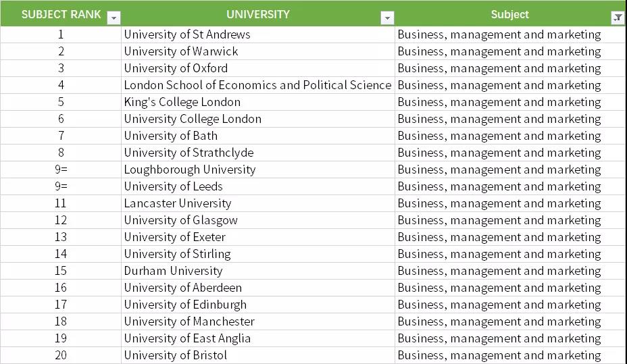Click the Subject cell for University of Bath
The height and width of the screenshot is (364, 627).
click(499, 136)
